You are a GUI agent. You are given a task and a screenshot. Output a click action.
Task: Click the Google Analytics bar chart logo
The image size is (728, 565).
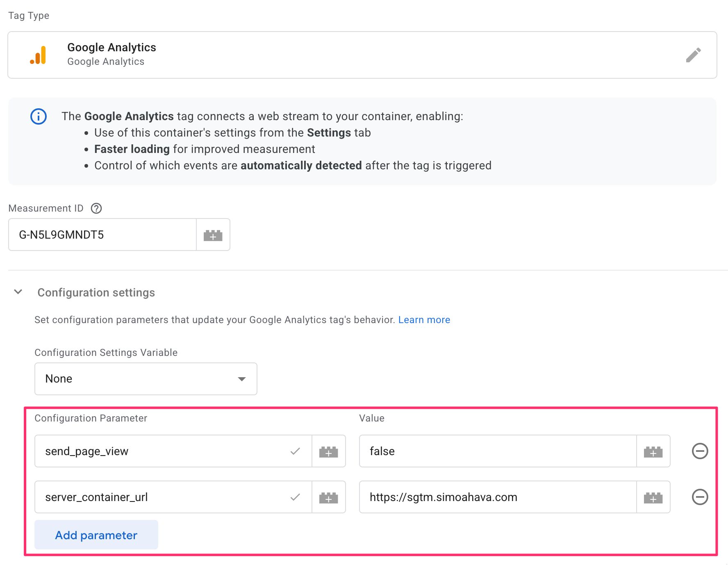click(x=38, y=55)
